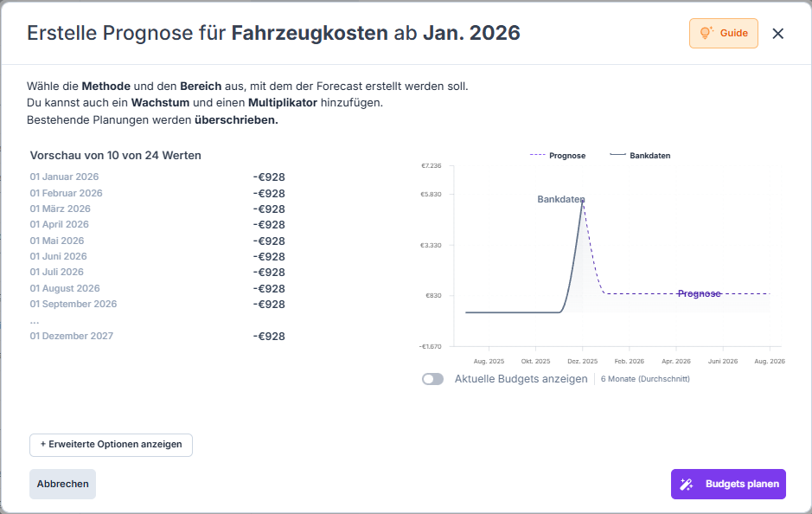Click the Bankdaten solid legend entry

640,156
